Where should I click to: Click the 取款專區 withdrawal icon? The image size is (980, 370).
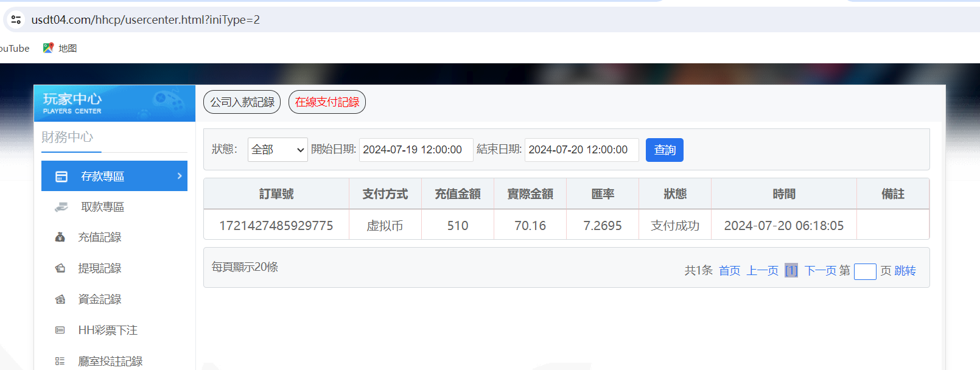(61, 207)
